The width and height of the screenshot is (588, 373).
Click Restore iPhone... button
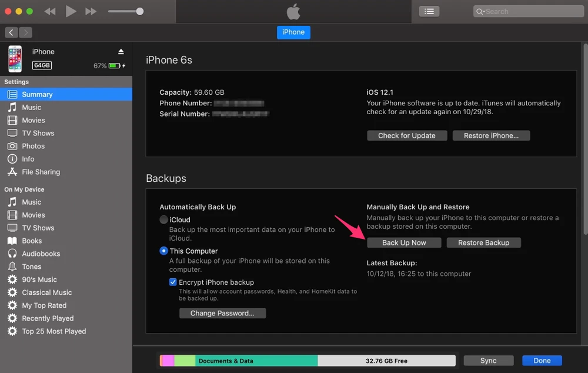[491, 135]
